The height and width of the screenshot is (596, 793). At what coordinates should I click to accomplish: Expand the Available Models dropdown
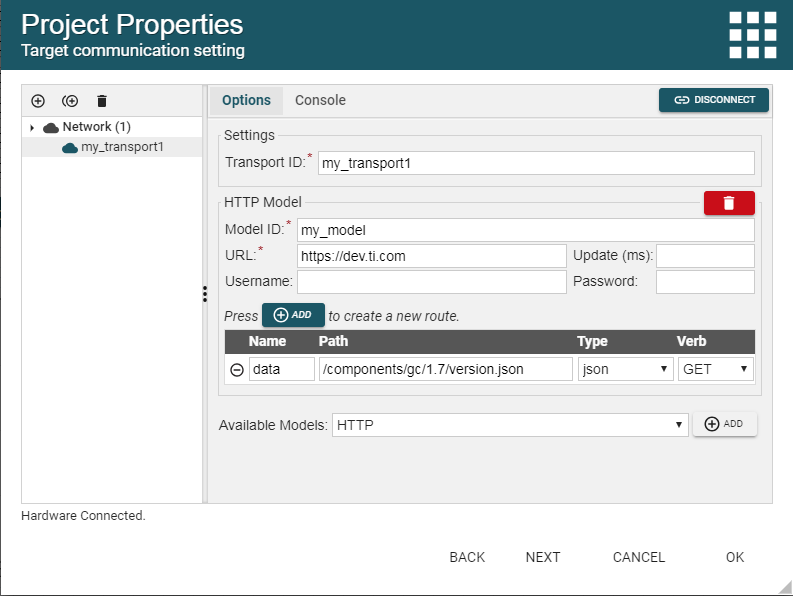(510, 425)
